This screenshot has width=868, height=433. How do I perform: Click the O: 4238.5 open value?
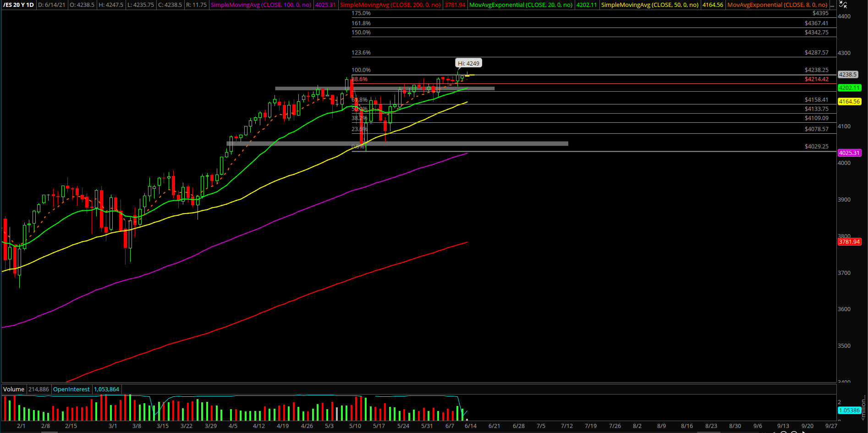click(x=82, y=5)
